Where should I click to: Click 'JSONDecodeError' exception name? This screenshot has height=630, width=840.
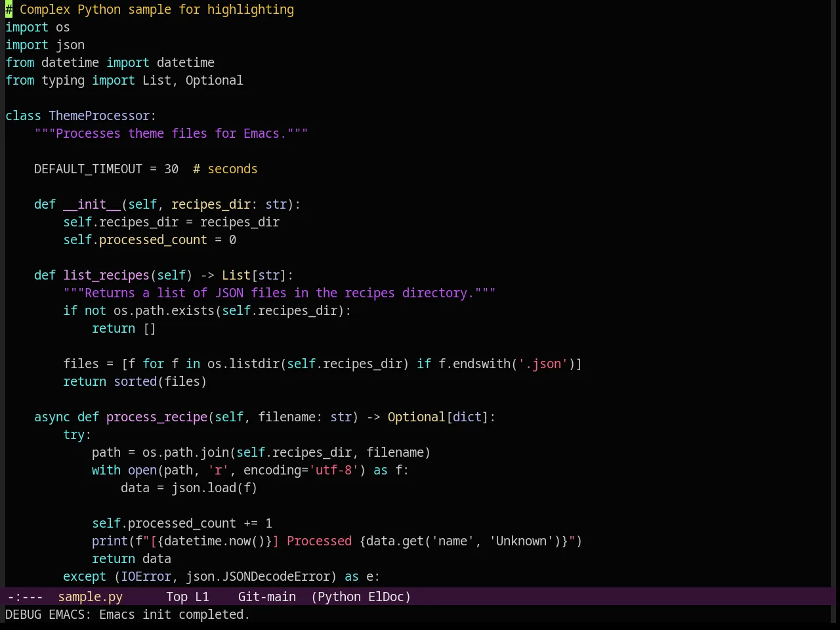[x=276, y=576]
